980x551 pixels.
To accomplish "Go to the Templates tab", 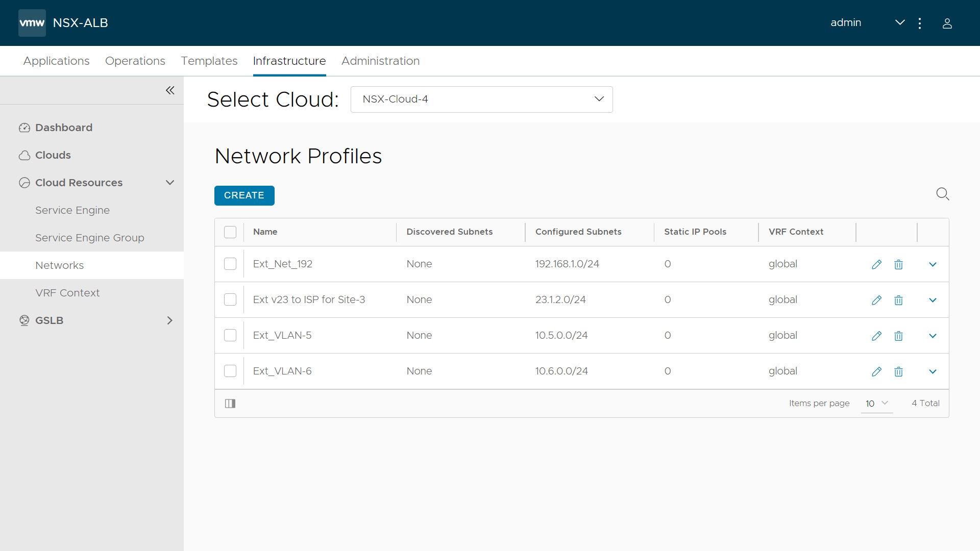I will coord(209,61).
